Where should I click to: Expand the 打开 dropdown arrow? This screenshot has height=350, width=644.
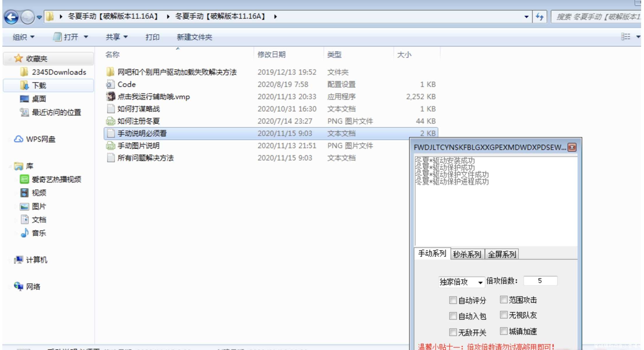click(x=86, y=37)
